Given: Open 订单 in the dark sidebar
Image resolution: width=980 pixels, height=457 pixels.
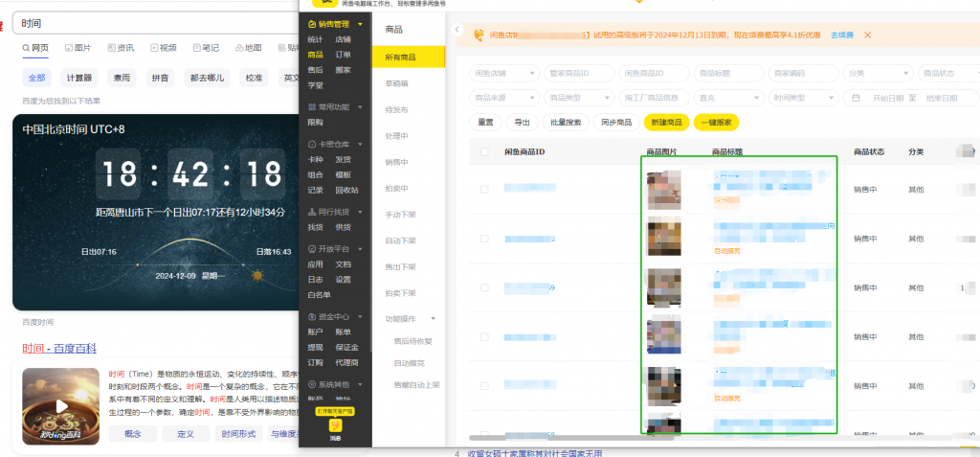Looking at the screenshot, I should pyautogui.click(x=343, y=55).
